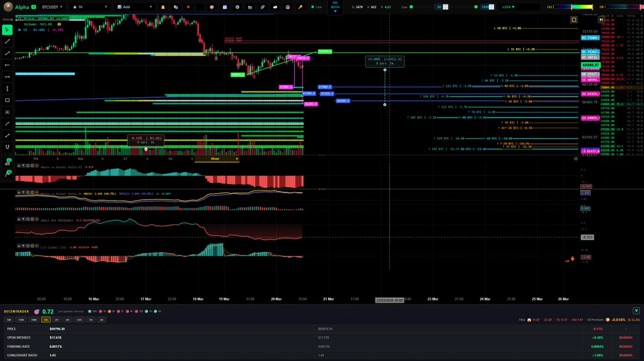Switch to the Max indicator tab

(81, 159)
